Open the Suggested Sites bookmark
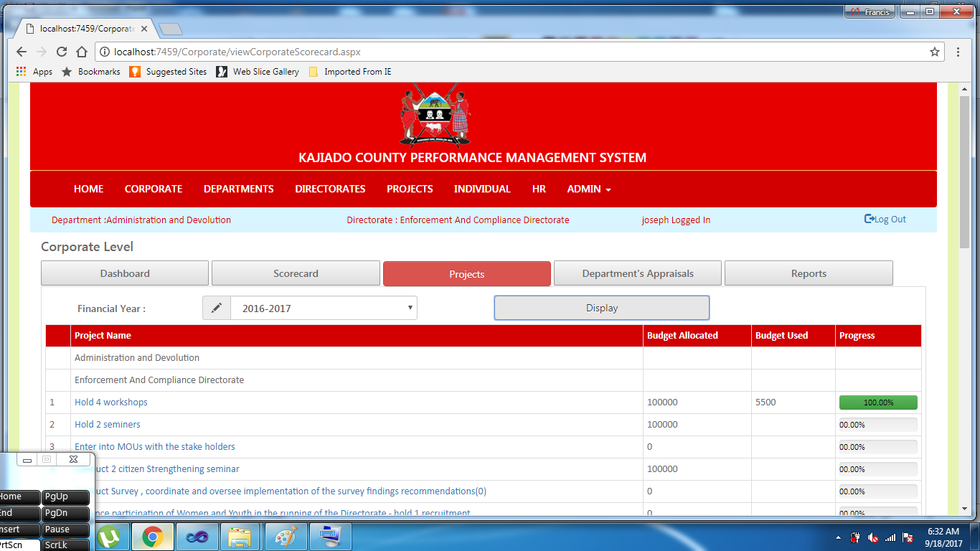This screenshot has height=551, width=980. click(x=168, y=72)
